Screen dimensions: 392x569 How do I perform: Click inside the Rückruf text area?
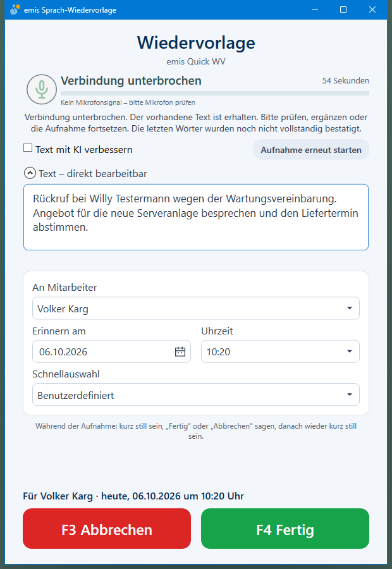click(x=196, y=217)
